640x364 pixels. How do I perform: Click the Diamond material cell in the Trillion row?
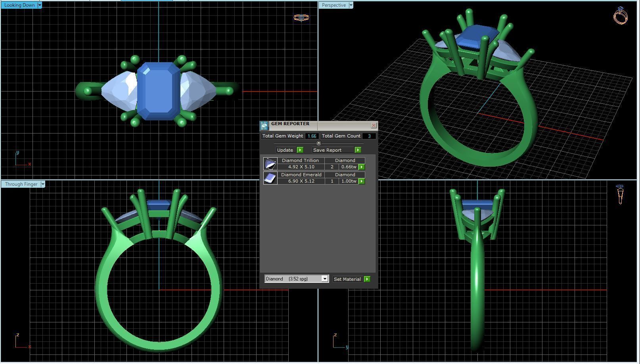click(345, 160)
